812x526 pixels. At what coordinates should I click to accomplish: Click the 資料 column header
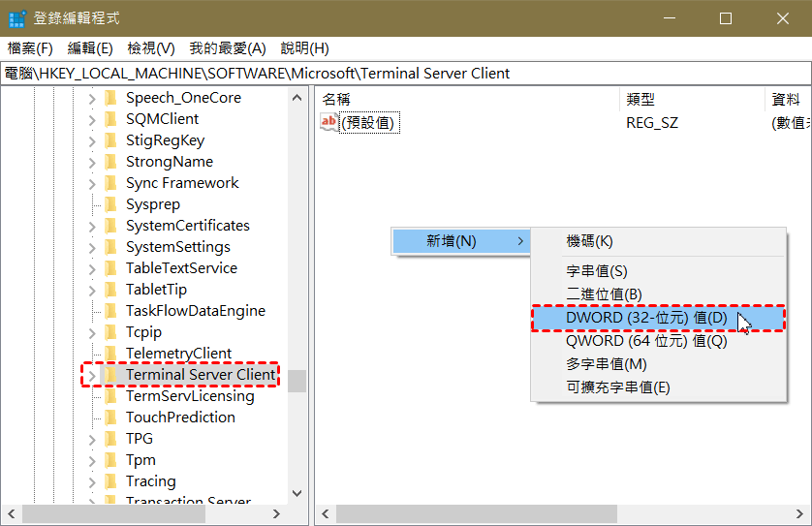click(788, 99)
